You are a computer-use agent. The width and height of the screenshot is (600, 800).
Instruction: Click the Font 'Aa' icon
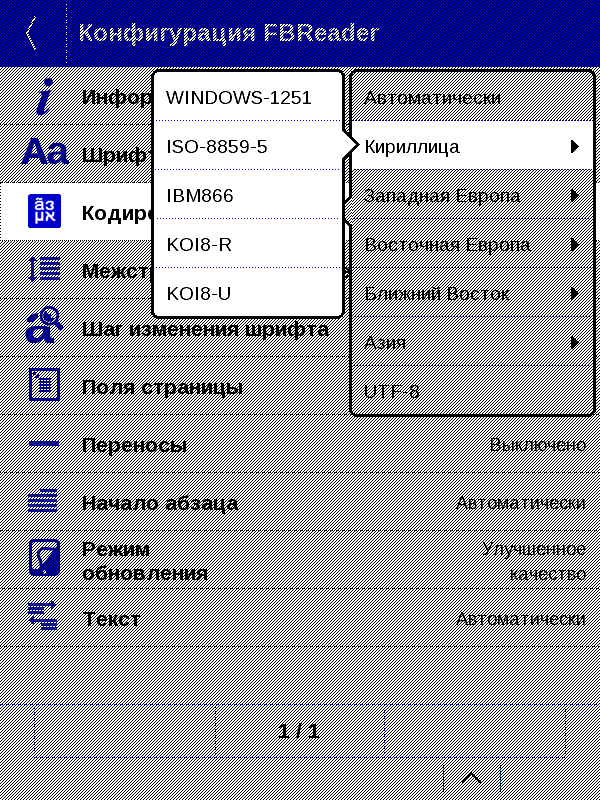coord(45,152)
